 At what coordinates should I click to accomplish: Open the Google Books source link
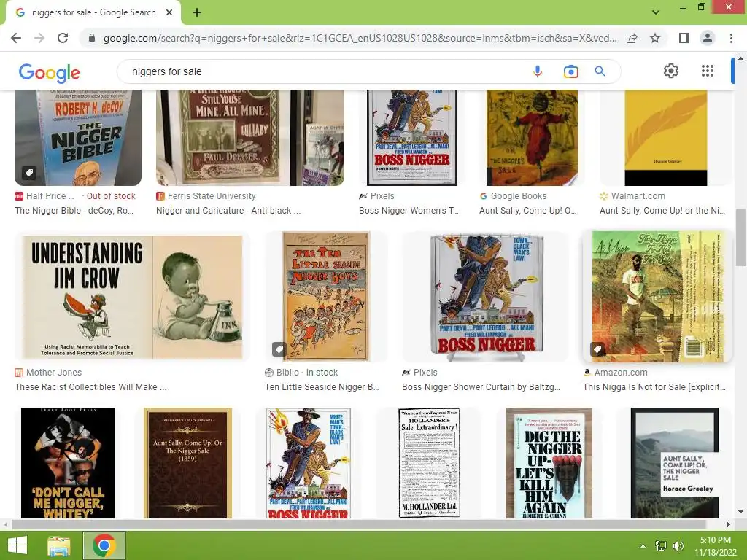tap(519, 195)
